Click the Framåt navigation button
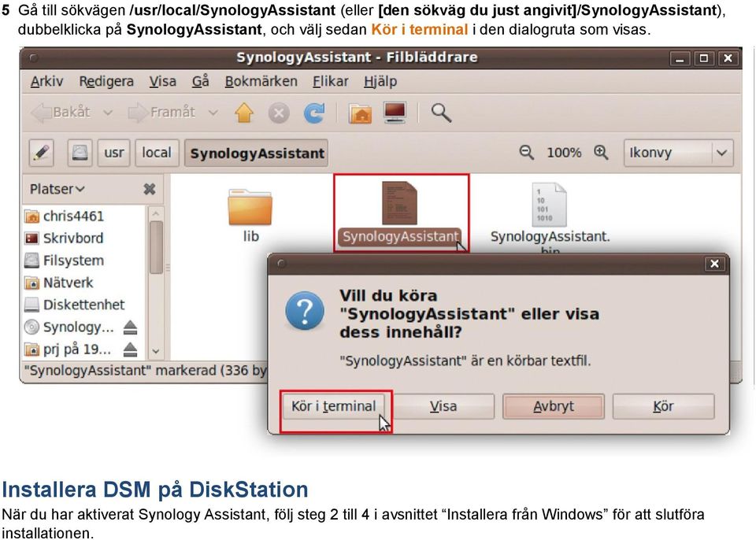Screen dimensions: 756x540 161,113
